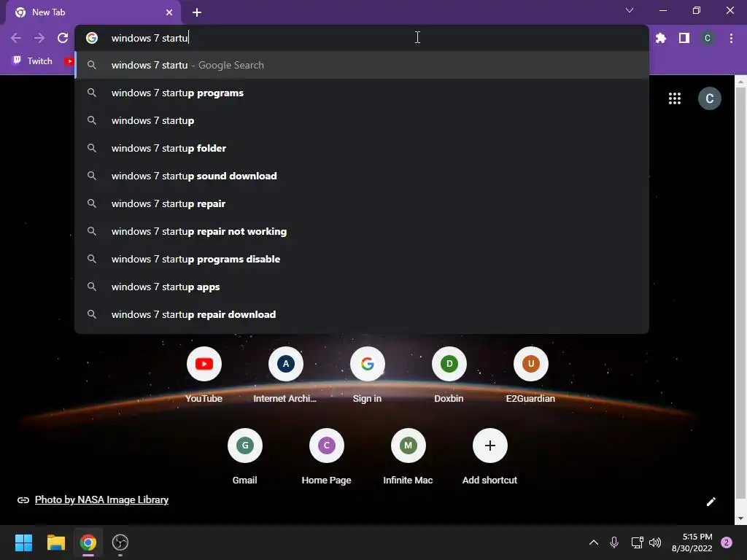Open the notification badge showing 2
Image resolution: width=747 pixels, height=560 pixels.
click(727, 542)
